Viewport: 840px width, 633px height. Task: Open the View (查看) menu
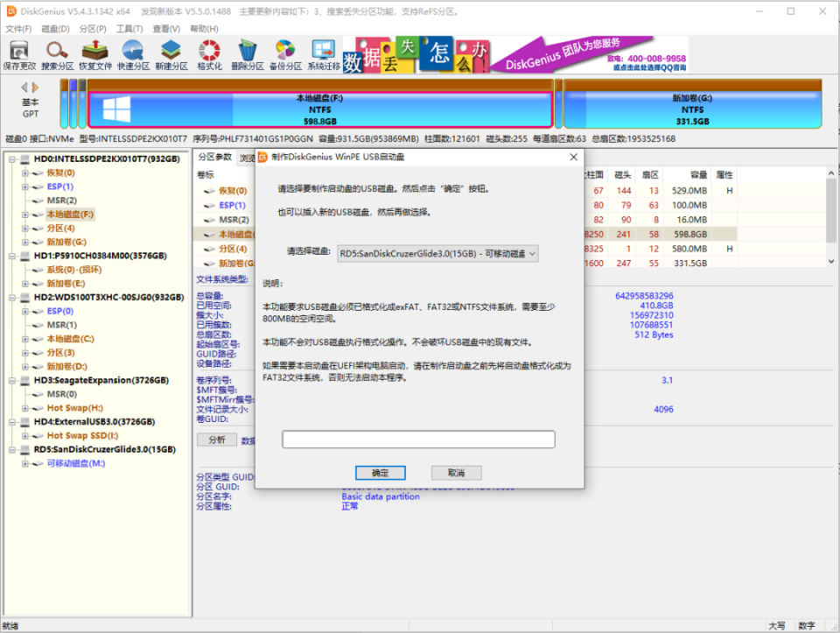click(x=166, y=29)
